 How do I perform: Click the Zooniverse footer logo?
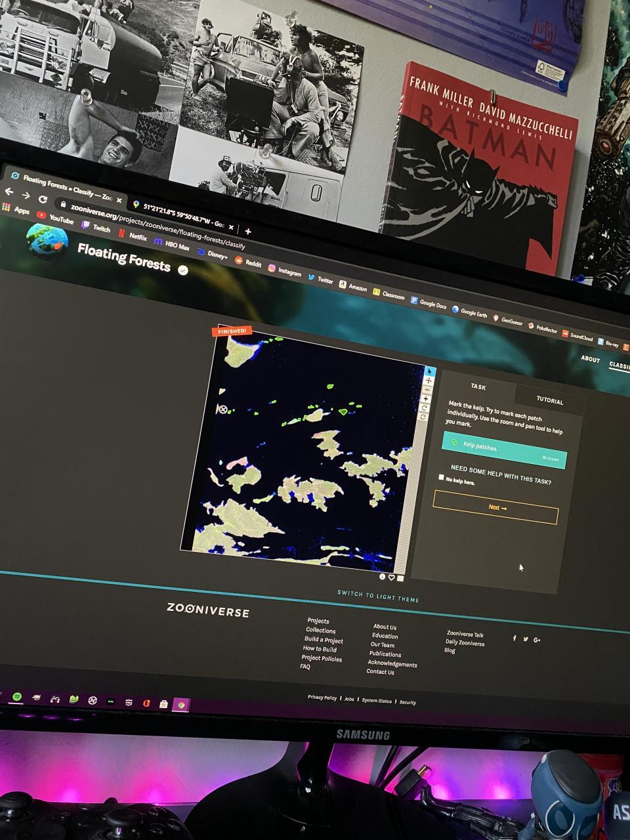pyautogui.click(x=208, y=611)
